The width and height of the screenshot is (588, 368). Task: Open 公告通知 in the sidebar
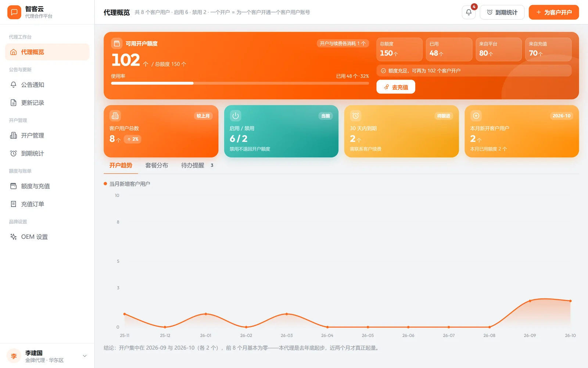[x=47, y=85]
